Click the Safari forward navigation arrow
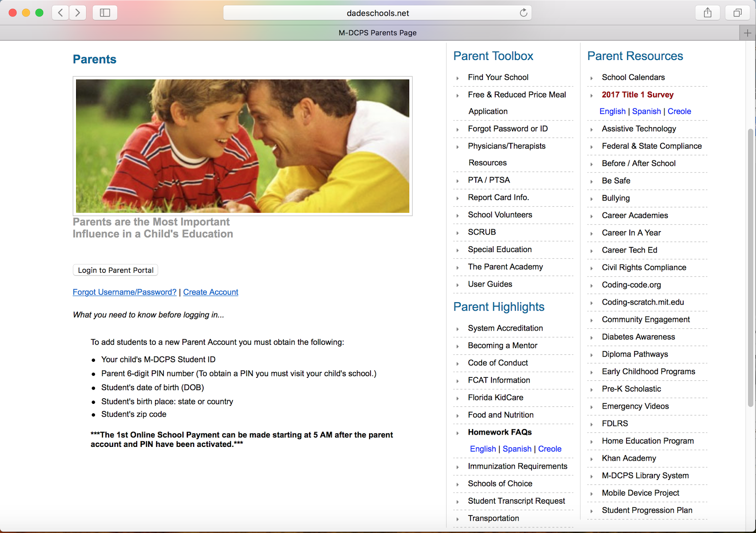The image size is (756, 533). (x=78, y=13)
